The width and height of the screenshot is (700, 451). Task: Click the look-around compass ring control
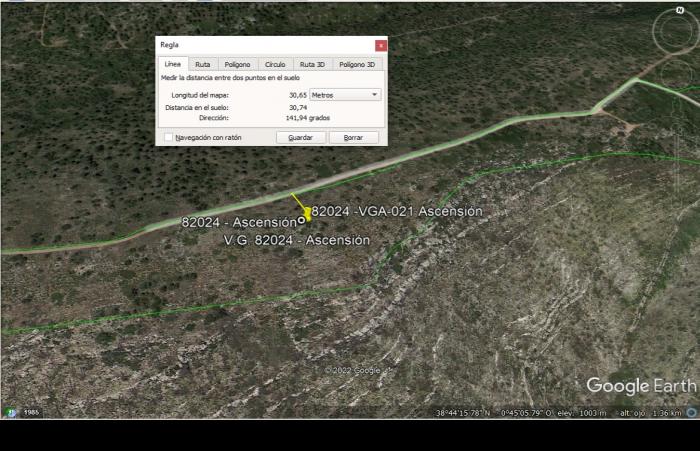pyautogui.click(x=676, y=32)
